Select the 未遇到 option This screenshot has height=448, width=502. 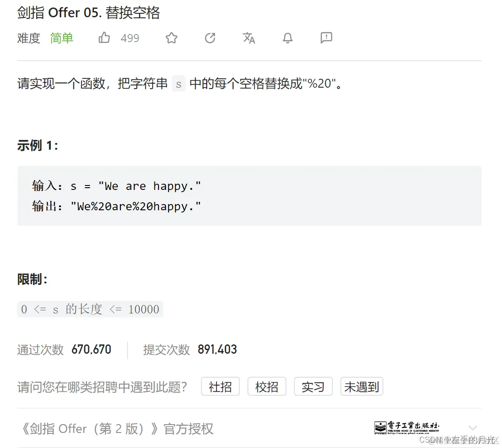pyautogui.click(x=362, y=386)
